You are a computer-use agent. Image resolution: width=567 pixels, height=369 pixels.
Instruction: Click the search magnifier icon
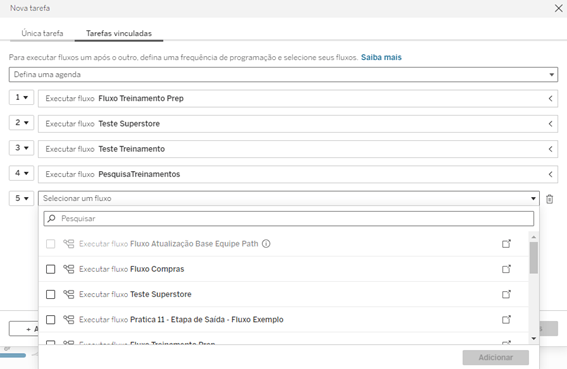pos(52,219)
